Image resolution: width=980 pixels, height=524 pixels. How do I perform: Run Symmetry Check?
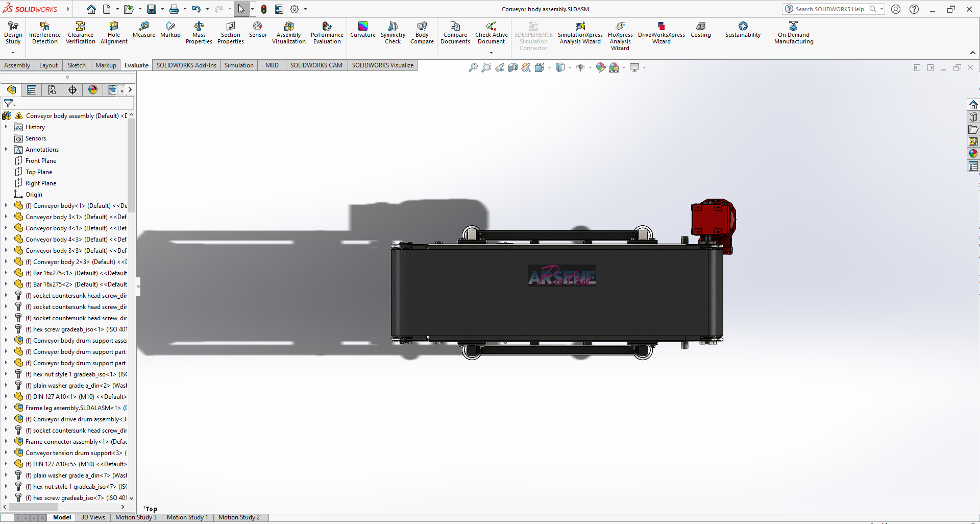pos(393,33)
